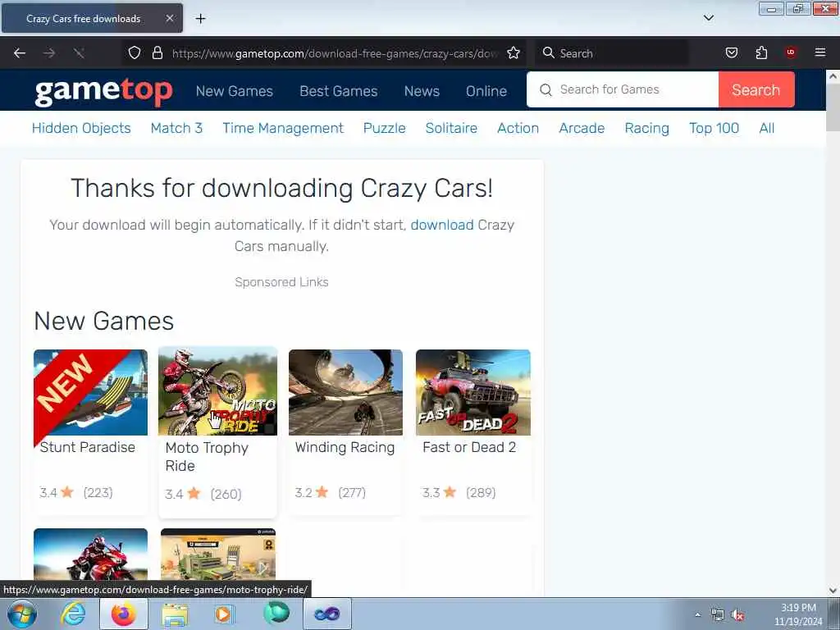
Task: Browse the Match 3 category
Action: (x=177, y=128)
